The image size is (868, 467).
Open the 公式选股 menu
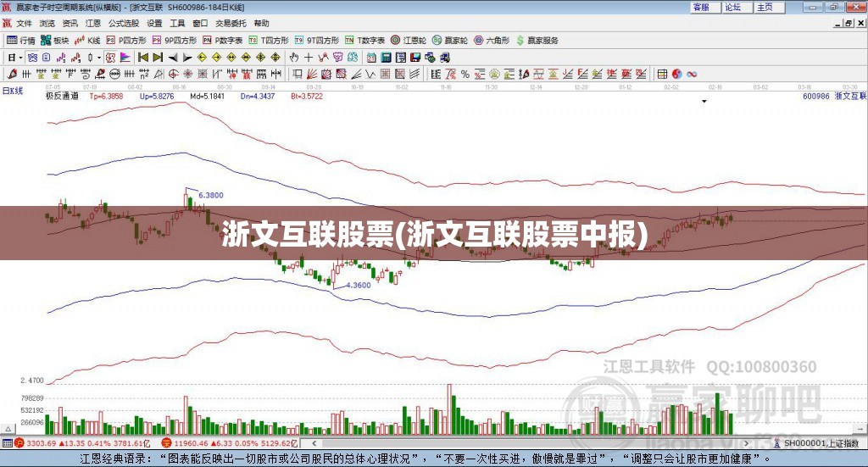coord(124,23)
